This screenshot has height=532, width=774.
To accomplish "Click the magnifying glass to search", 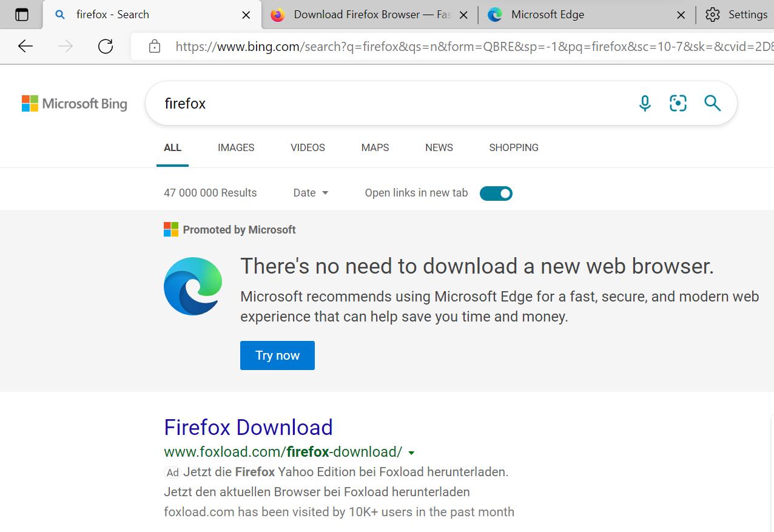I will pos(712,103).
